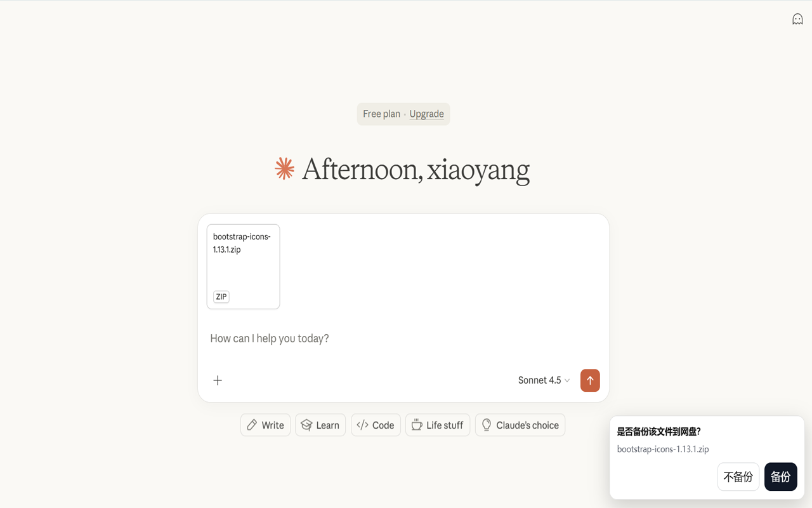This screenshot has height=508, width=812.
Task: Select the Write suggestion chip
Action: [x=265, y=425]
